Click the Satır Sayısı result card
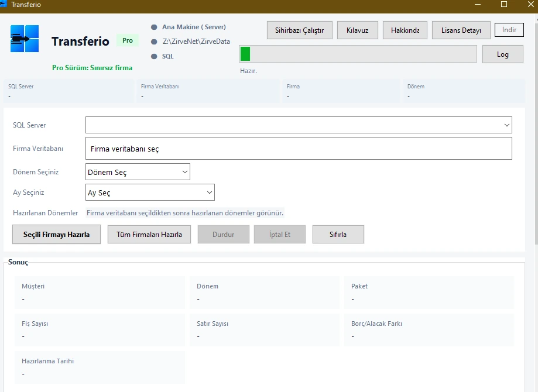 coord(264,330)
